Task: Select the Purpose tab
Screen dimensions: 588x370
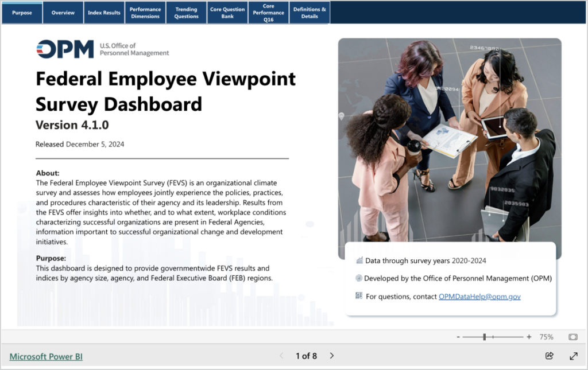Action: point(22,13)
